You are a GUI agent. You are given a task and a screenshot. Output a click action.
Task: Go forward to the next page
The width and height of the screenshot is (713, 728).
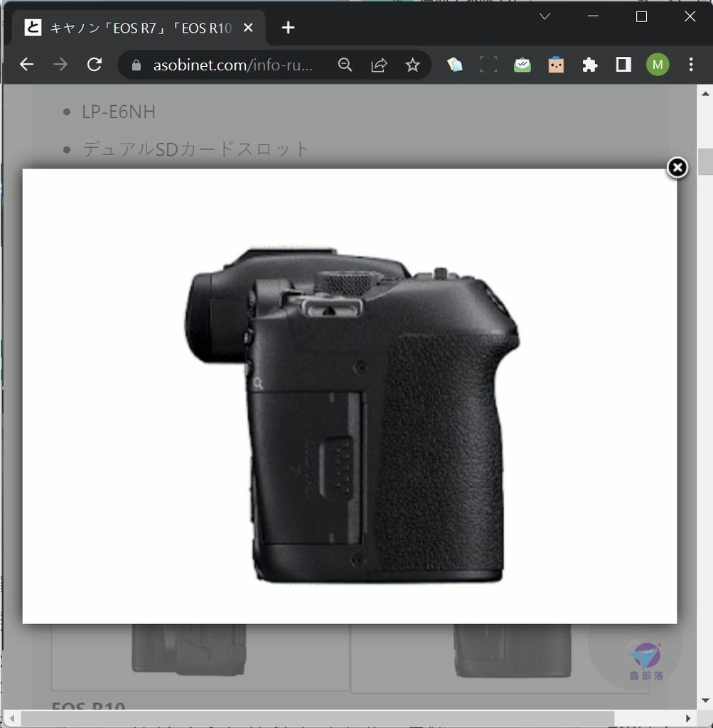click(x=60, y=65)
